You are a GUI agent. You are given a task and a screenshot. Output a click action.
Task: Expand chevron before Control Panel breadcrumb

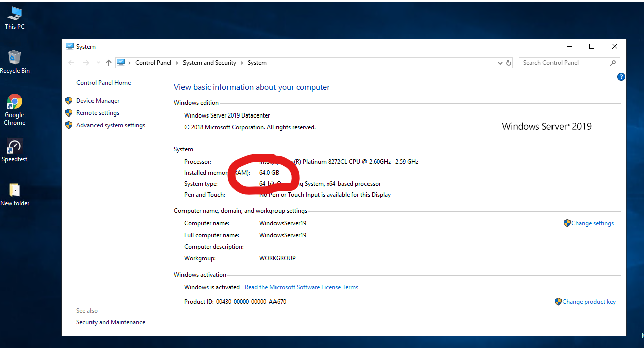130,63
